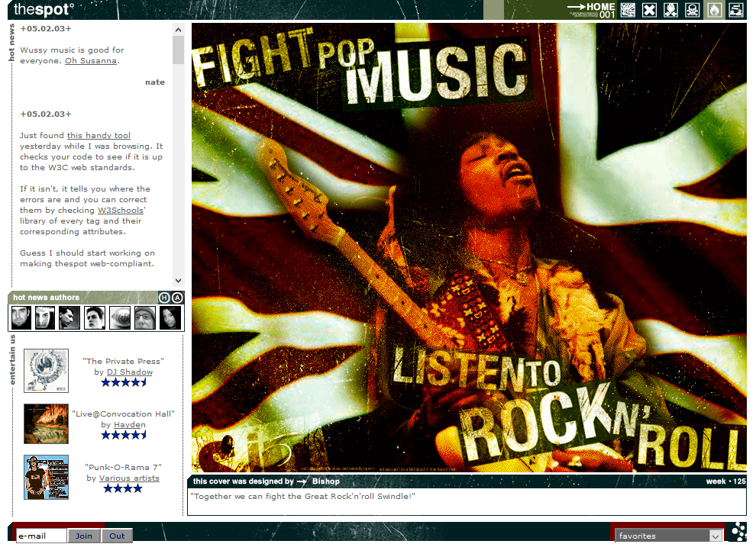Open the seventh author's long-haired woman thumbnail
Image resolution: width=756 pixels, height=557 pixels.
170,318
